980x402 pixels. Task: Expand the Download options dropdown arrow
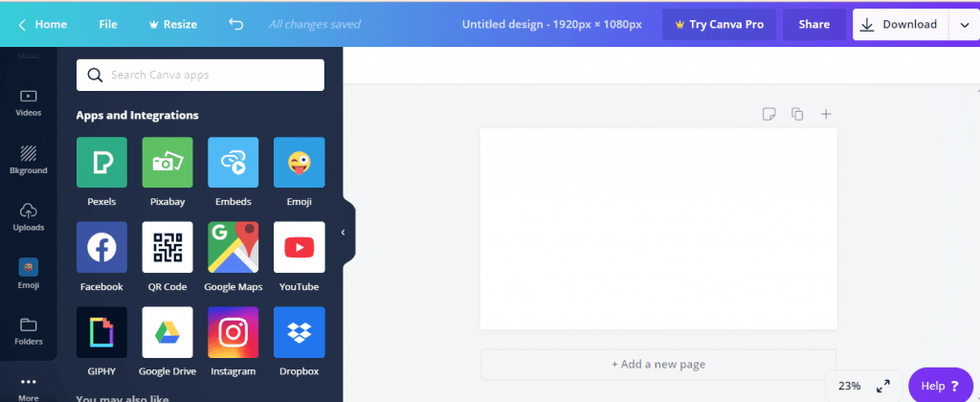click(965, 24)
